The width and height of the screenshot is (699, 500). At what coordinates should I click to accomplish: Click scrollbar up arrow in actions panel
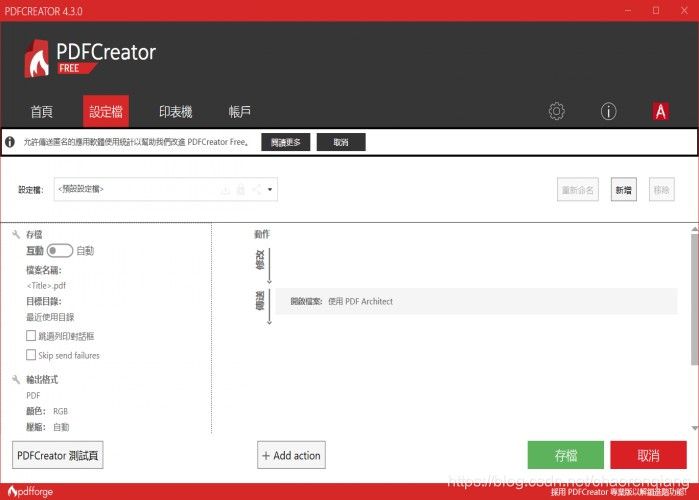pyautogui.click(x=695, y=229)
